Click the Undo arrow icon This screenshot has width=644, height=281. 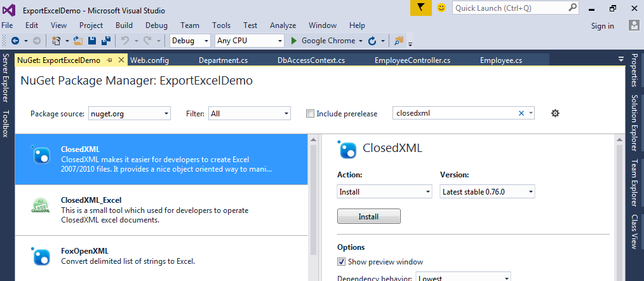[x=125, y=41]
